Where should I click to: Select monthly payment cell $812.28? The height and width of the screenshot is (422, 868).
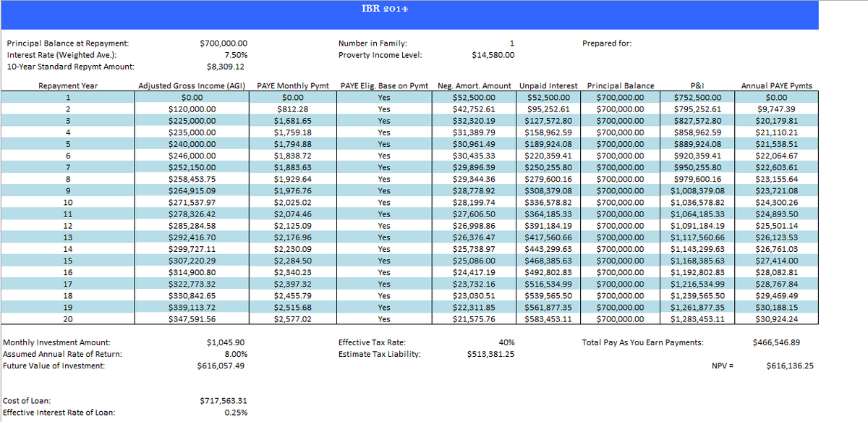[x=293, y=109]
